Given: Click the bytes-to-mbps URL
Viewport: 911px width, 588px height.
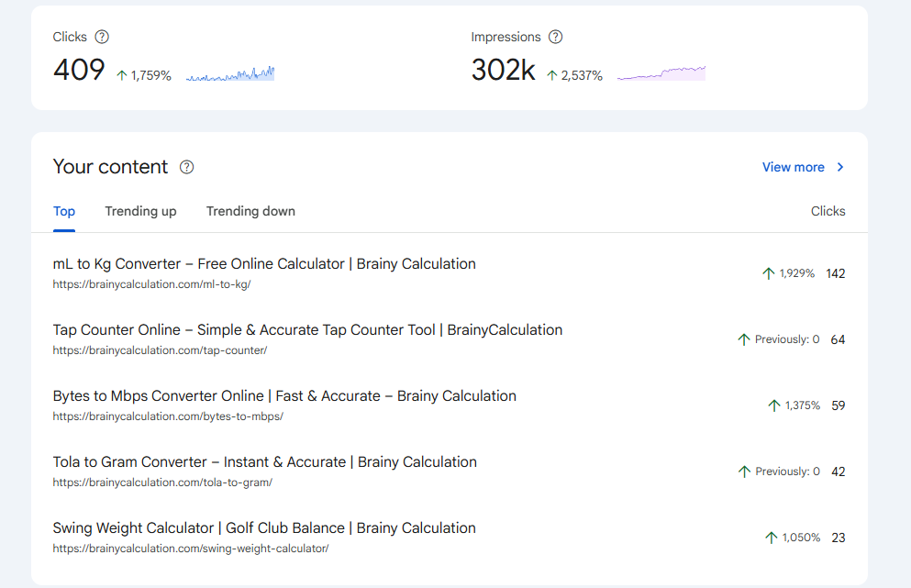Looking at the screenshot, I should (168, 416).
